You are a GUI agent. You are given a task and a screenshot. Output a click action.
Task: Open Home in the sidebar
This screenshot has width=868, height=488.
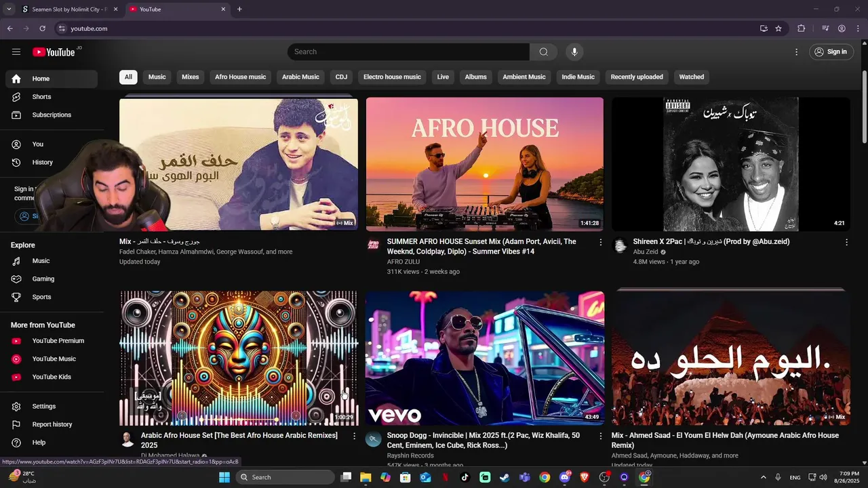pos(52,79)
